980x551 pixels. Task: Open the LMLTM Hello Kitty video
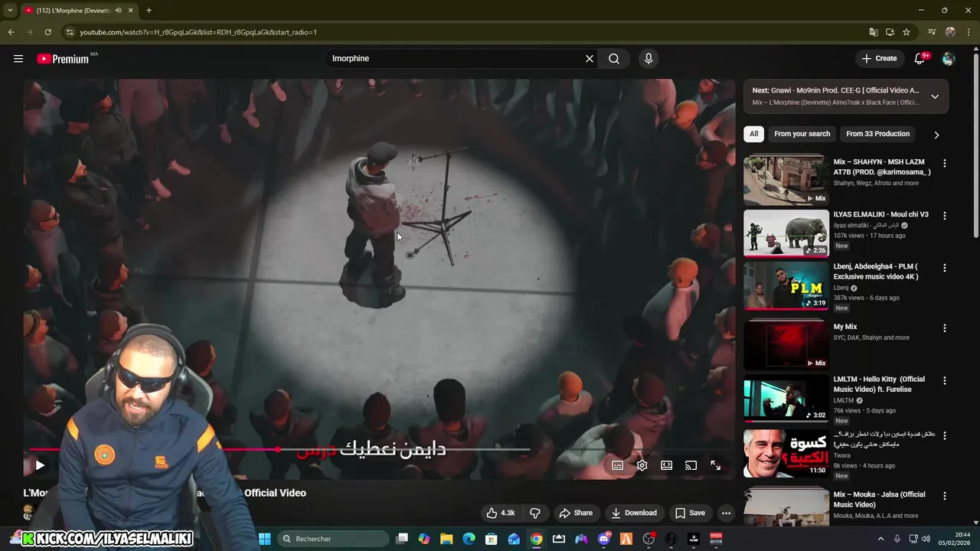click(786, 398)
